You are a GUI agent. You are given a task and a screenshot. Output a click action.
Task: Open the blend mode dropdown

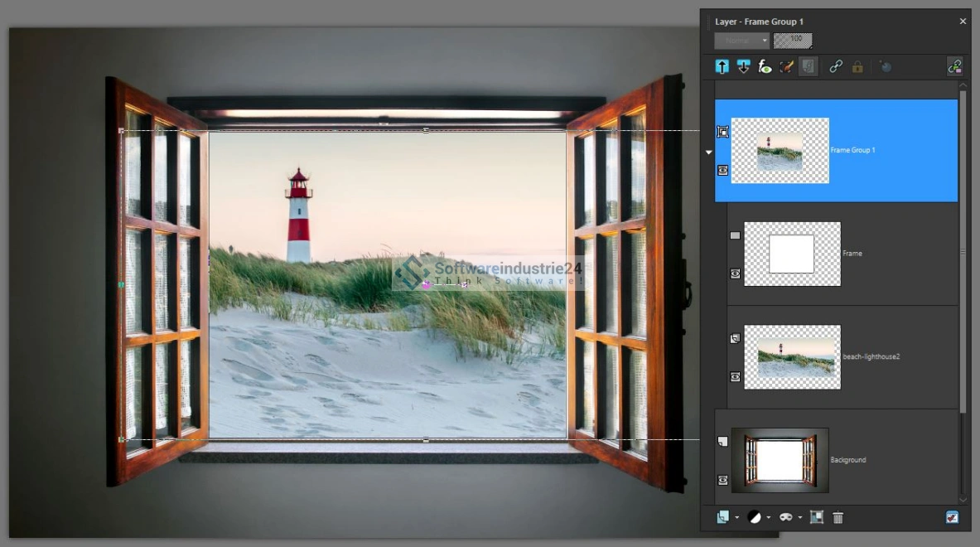click(x=741, y=41)
